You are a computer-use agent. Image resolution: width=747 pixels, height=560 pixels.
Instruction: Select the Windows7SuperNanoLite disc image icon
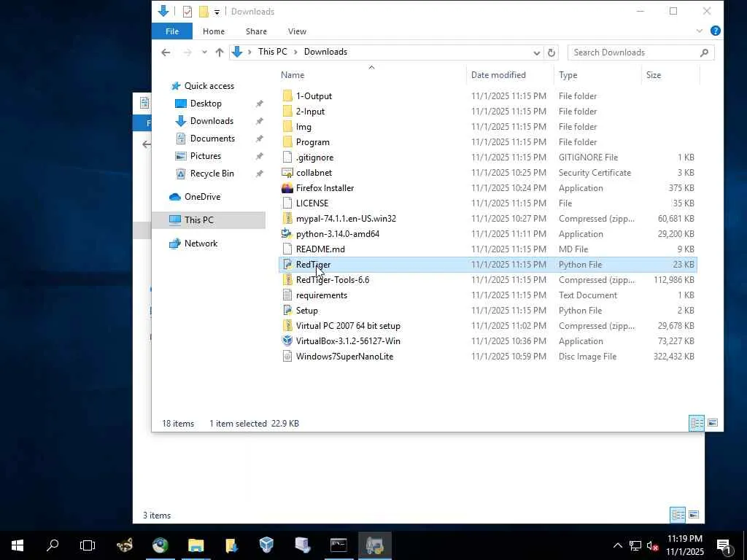tap(287, 356)
